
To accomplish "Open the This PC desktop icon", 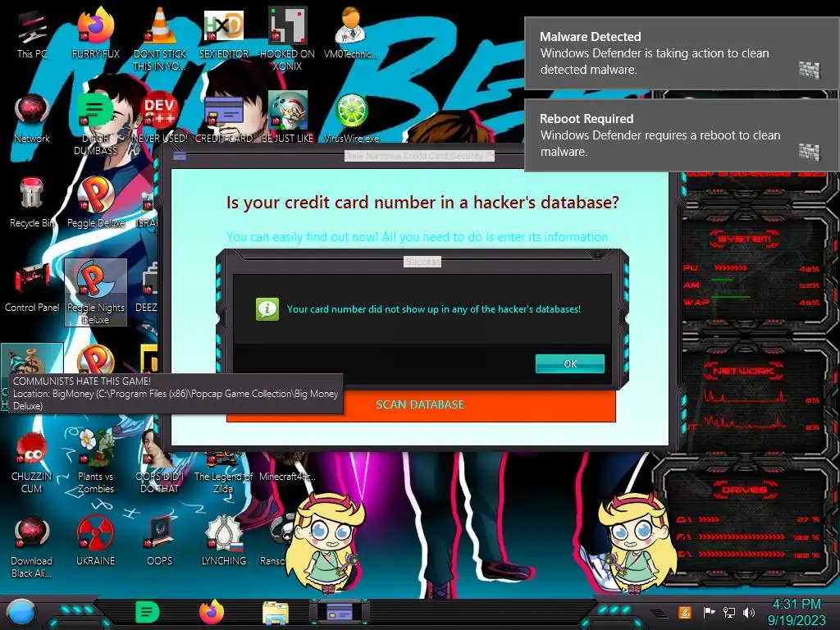I will [32, 34].
